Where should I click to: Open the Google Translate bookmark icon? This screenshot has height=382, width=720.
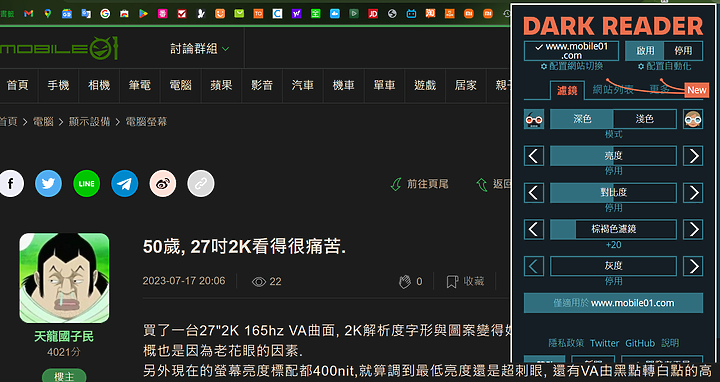(86, 14)
